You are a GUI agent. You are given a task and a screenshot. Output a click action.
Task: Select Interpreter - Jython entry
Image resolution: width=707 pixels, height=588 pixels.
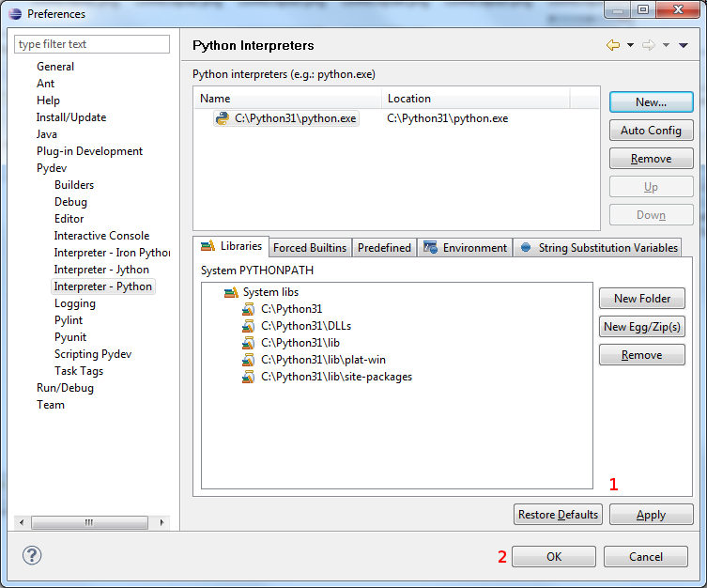(101, 270)
